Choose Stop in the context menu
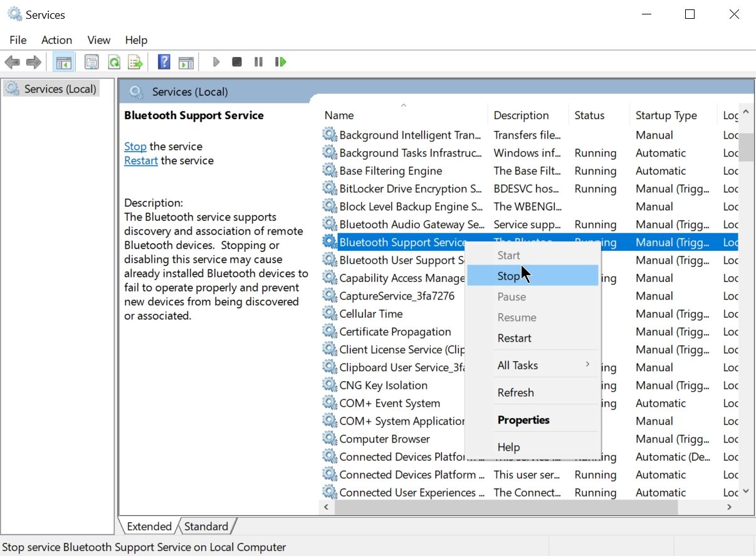 [x=508, y=276]
